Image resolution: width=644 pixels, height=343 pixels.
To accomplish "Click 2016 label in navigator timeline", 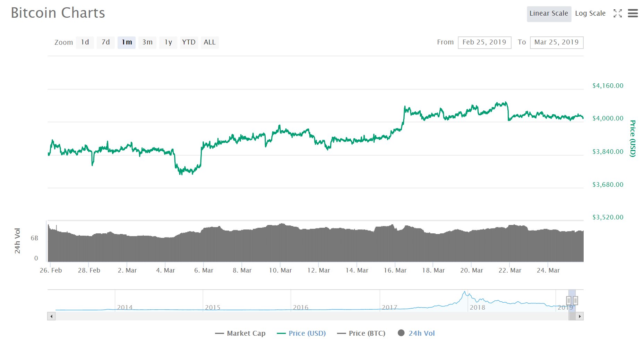I will 301,308.
